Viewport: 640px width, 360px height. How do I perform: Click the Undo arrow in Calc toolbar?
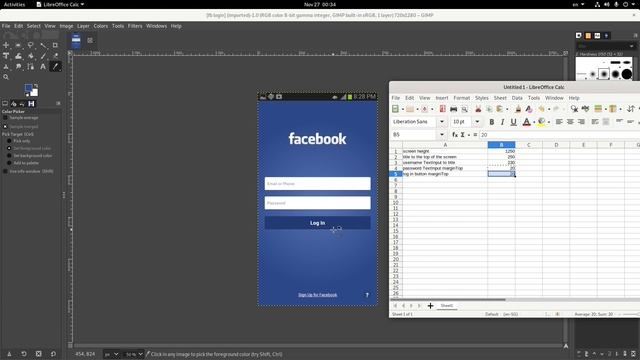click(541, 109)
